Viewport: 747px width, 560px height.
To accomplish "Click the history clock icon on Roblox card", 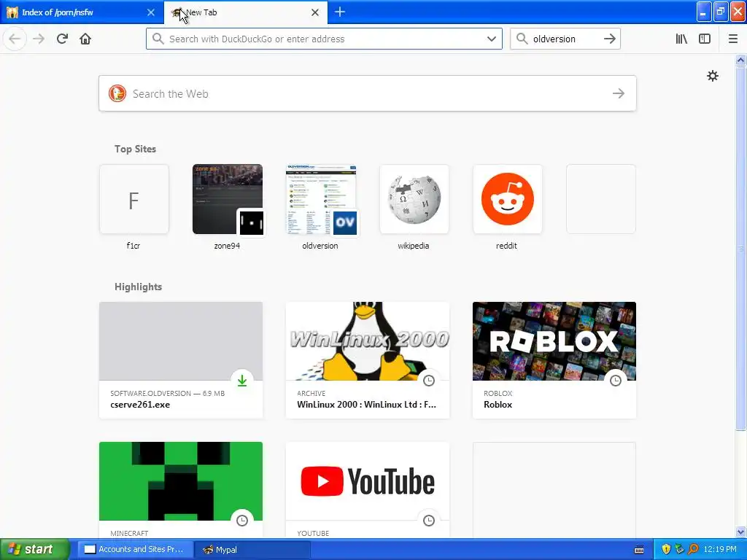I will (x=616, y=381).
